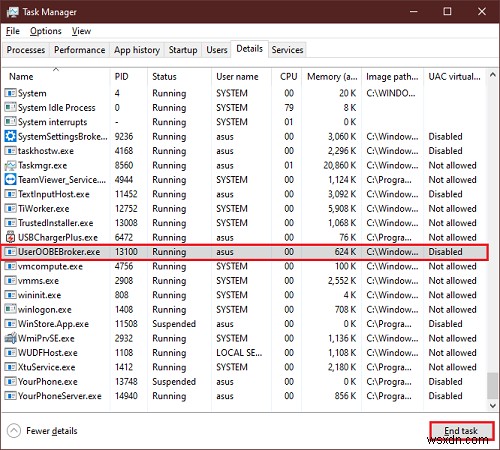Sort by the CPU column header
The height and width of the screenshot is (450, 500).
pyautogui.click(x=287, y=77)
